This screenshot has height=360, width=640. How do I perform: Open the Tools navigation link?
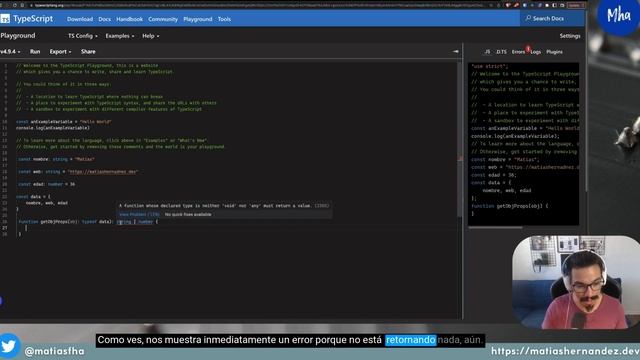click(x=224, y=19)
